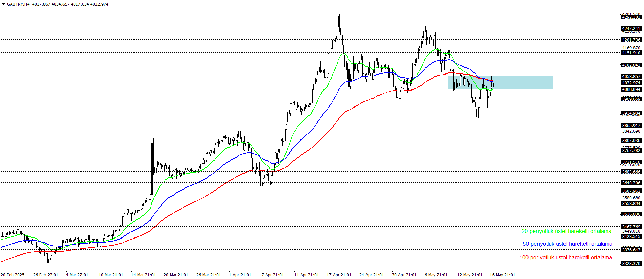Select the red 100 periyotluk üstel hareketli ortalama label

click(566, 258)
